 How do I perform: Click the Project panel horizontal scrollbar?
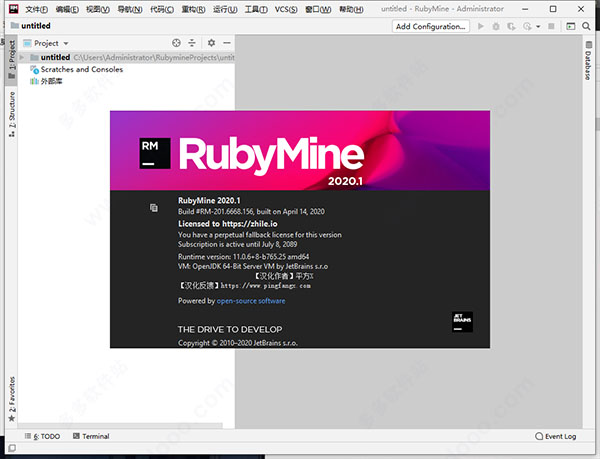(x=120, y=425)
